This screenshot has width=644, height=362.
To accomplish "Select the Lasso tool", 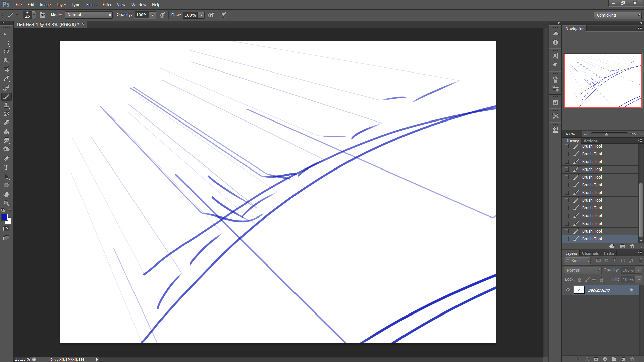I will 7,52.
